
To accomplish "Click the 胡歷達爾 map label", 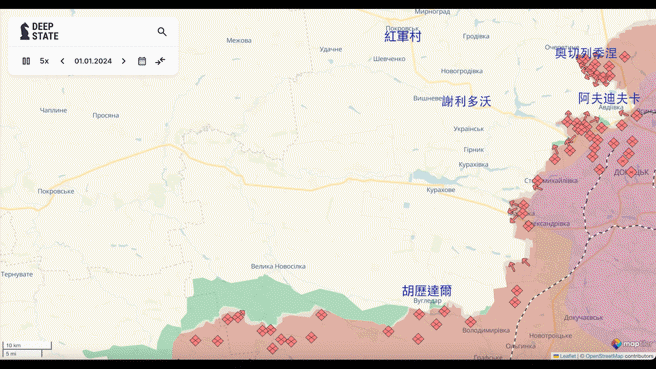I will (427, 291).
